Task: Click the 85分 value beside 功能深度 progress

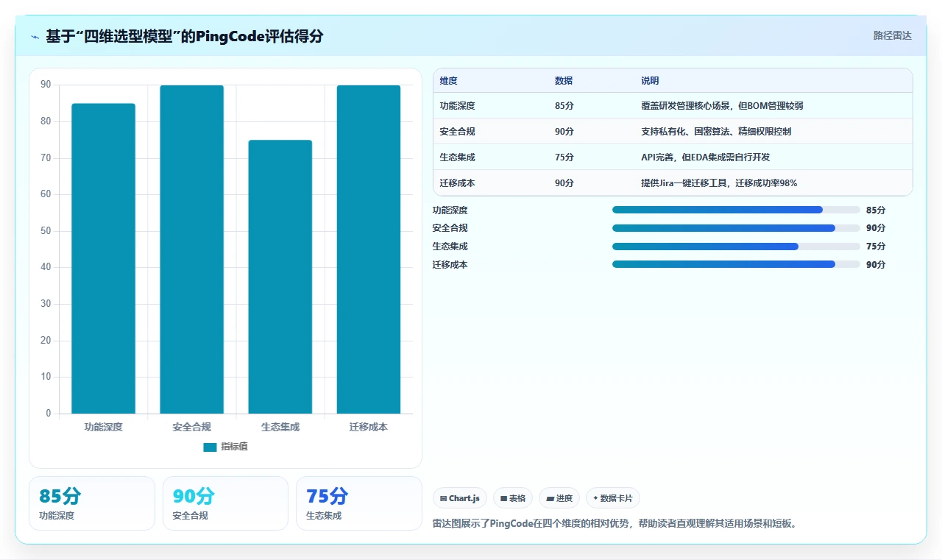Action: 876,210
